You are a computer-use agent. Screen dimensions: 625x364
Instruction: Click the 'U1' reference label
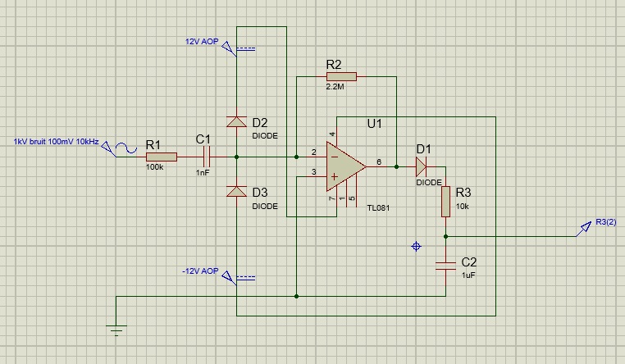coord(374,124)
